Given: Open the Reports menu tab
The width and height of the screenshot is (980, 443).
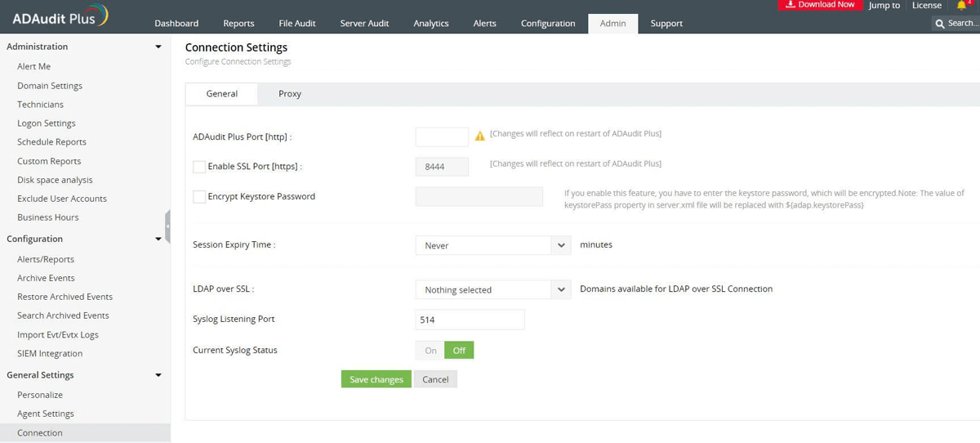Looking at the screenshot, I should (x=238, y=24).
